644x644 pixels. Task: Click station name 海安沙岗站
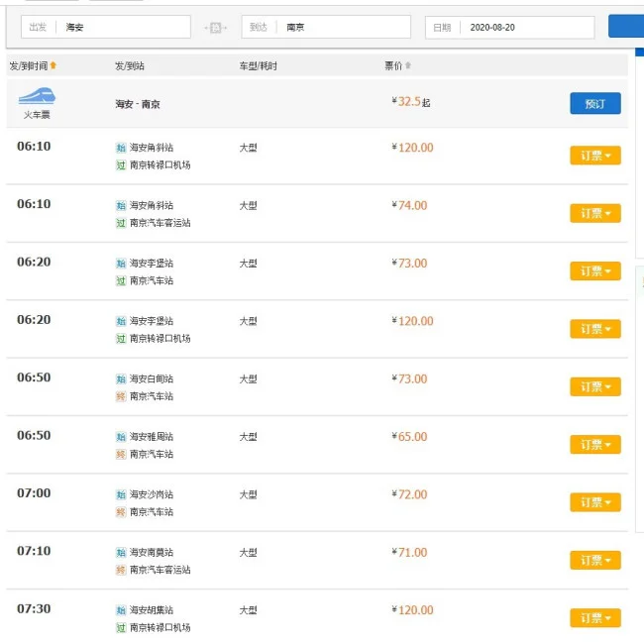click(152, 495)
